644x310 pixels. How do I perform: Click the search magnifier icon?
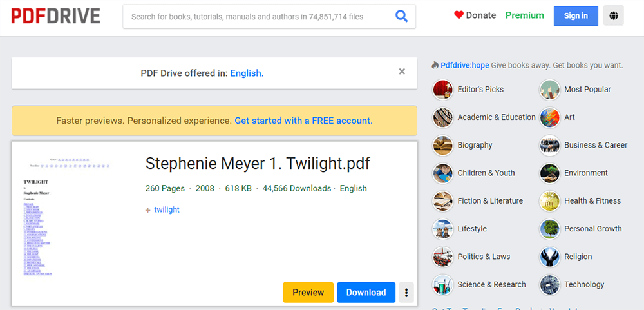[x=401, y=16]
